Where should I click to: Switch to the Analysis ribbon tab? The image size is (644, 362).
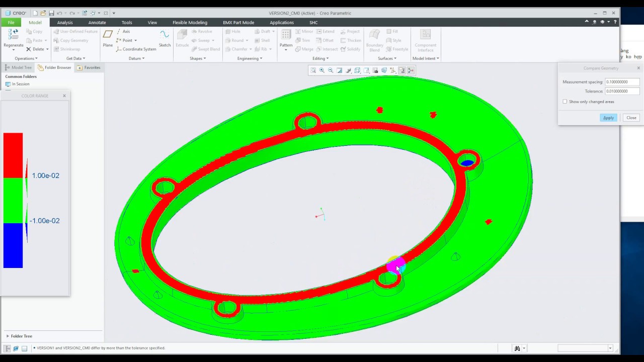(x=65, y=23)
